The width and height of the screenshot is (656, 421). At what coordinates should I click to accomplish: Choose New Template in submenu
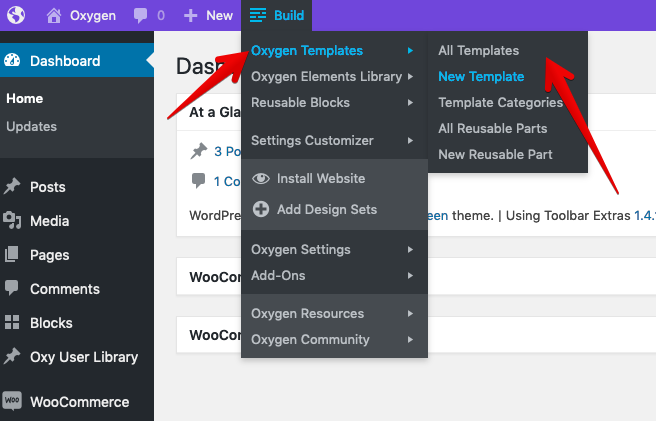click(481, 77)
